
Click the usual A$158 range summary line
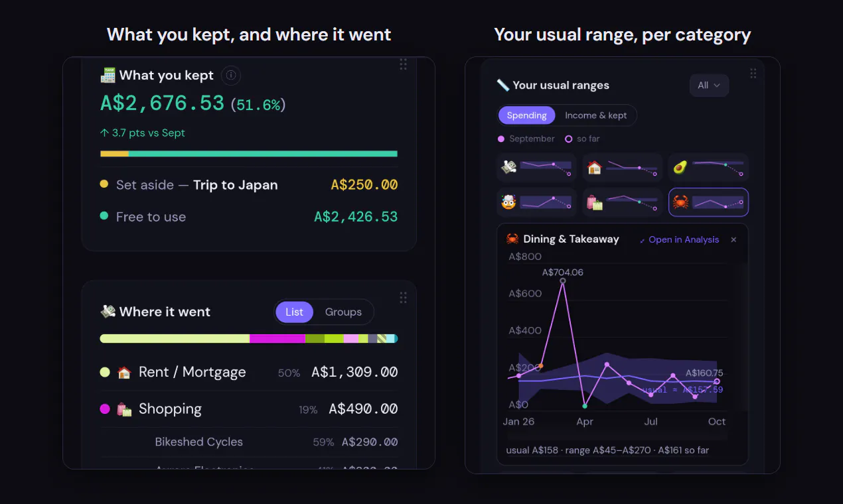click(x=607, y=450)
